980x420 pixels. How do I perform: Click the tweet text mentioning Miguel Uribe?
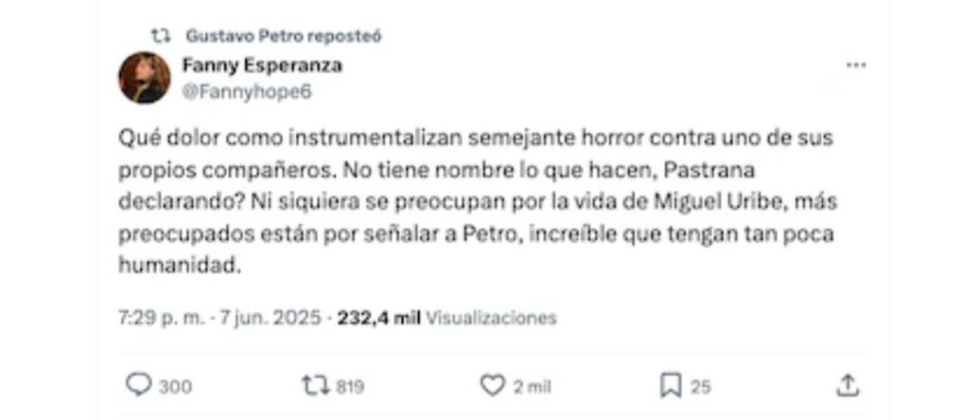point(476,202)
